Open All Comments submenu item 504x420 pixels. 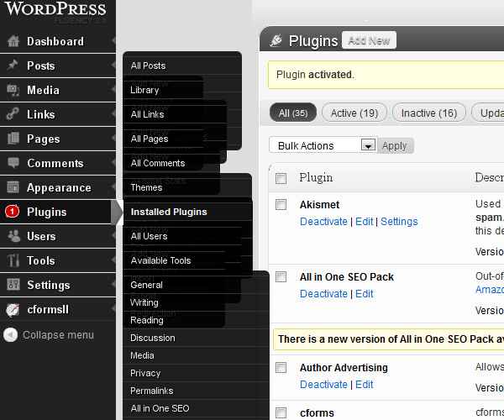pyautogui.click(x=158, y=163)
